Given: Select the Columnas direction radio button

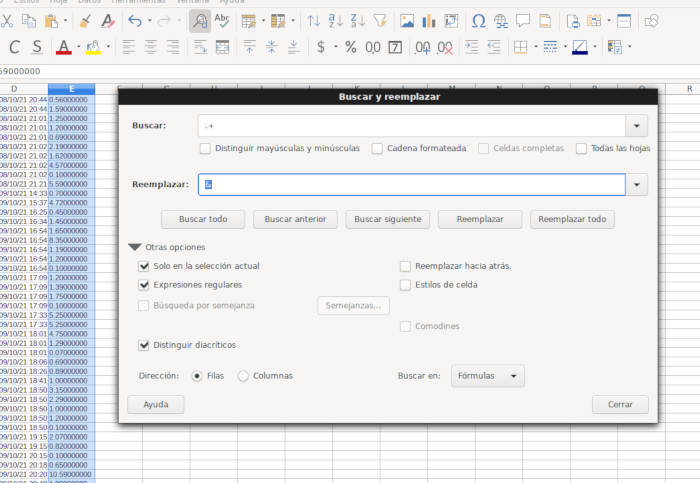Looking at the screenshot, I should click(x=243, y=376).
